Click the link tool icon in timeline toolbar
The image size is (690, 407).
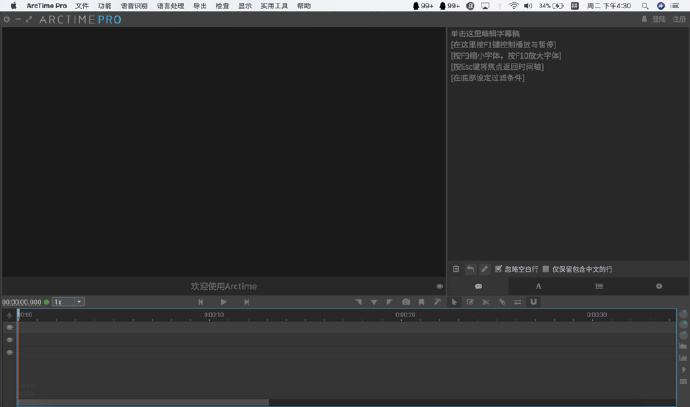tap(502, 302)
